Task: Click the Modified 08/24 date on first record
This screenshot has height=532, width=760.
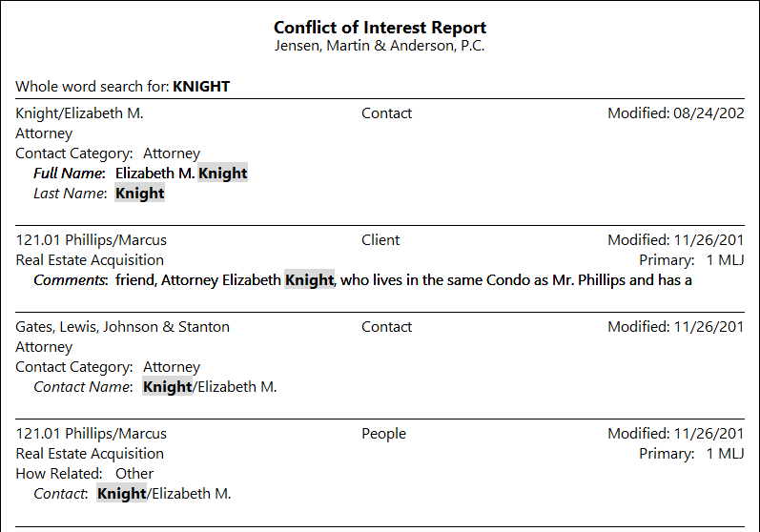Action: pos(676,113)
